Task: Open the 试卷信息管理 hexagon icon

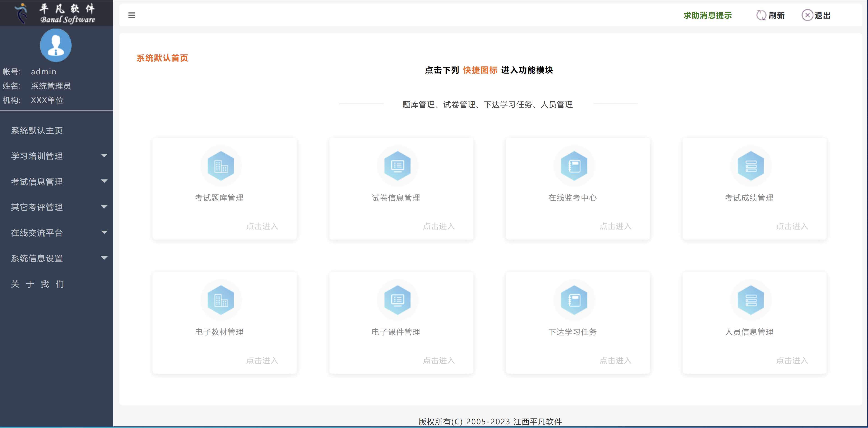Action: point(398,166)
